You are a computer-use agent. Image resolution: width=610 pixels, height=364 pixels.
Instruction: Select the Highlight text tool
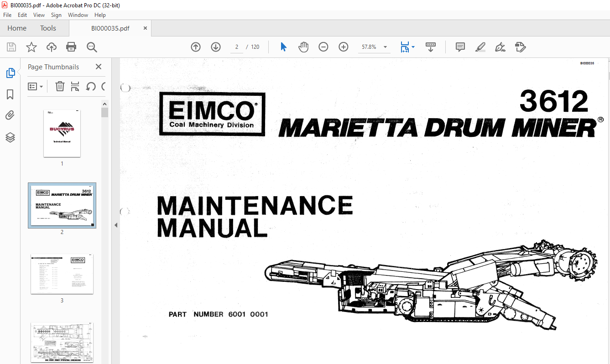click(x=480, y=47)
